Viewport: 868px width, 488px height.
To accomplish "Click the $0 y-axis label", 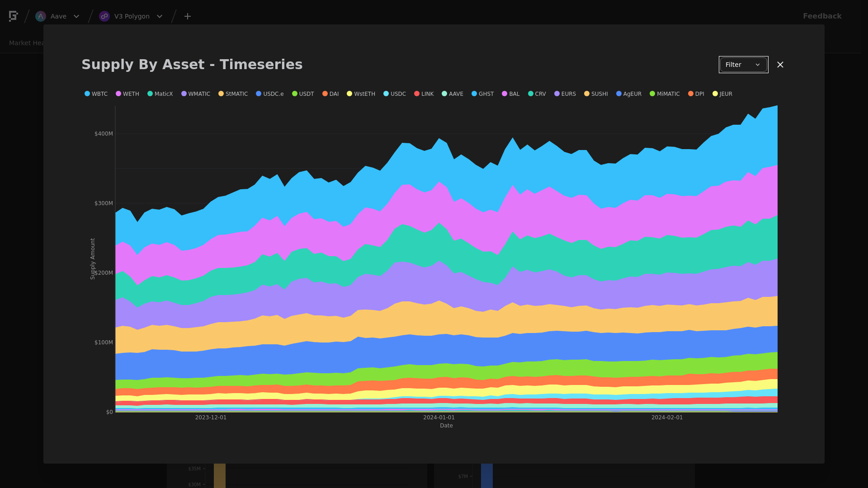I will (109, 412).
